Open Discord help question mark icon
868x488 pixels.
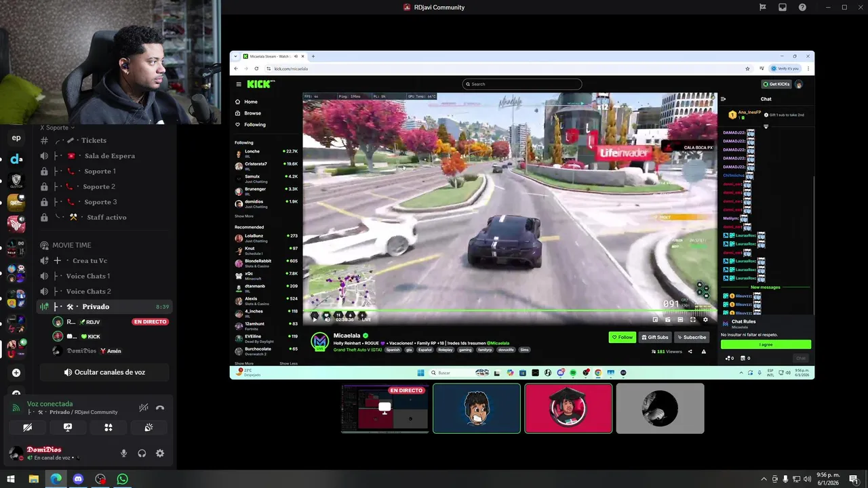(802, 7)
